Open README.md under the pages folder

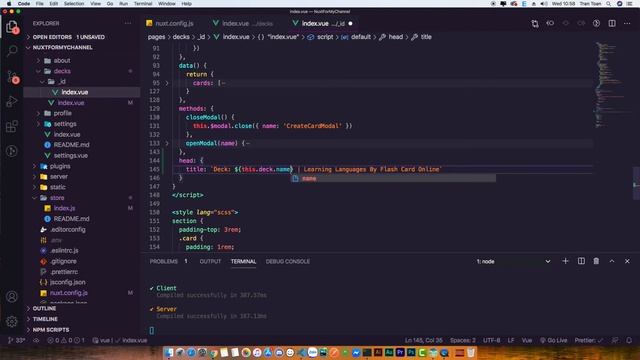pyautogui.click(x=71, y=144)
